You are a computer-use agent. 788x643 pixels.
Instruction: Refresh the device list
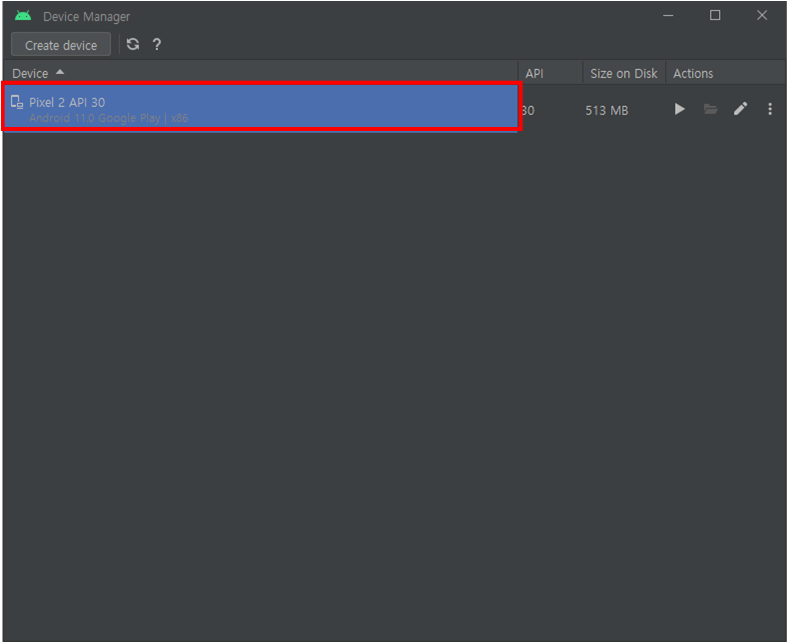point(133,44)
